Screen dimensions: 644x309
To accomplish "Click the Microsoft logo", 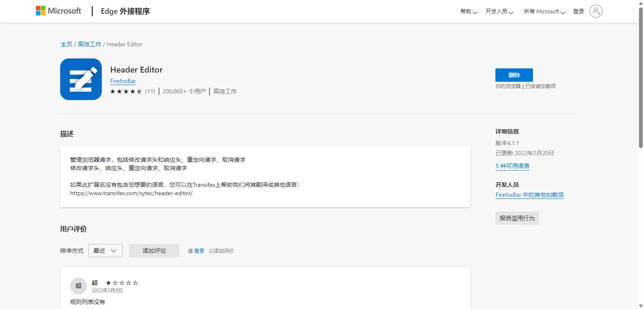I will point(58,11).
